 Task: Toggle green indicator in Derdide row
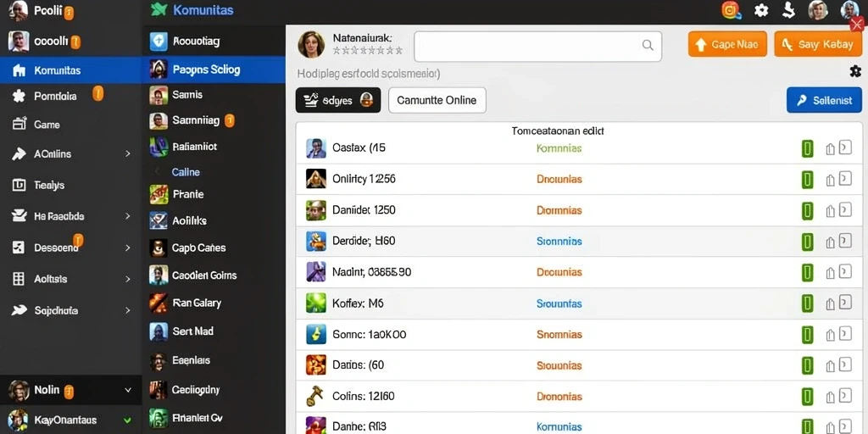808,242
